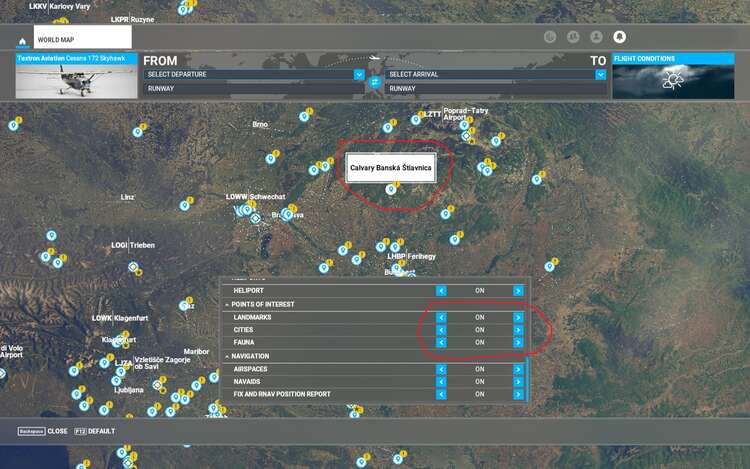Click the LOGI Trieben airport marker
750x469 pixels.
[133, 267]
